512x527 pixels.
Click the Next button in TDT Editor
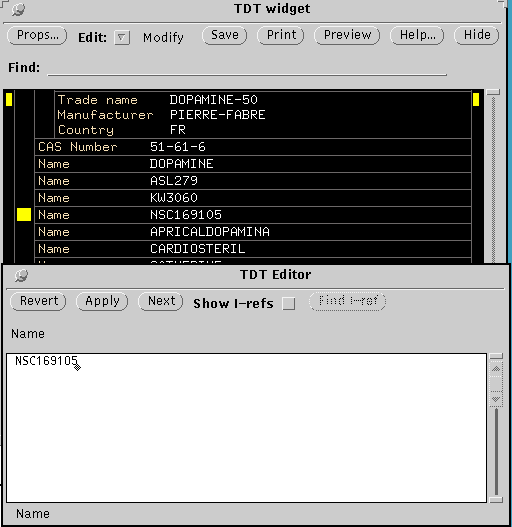pos(161,301)
